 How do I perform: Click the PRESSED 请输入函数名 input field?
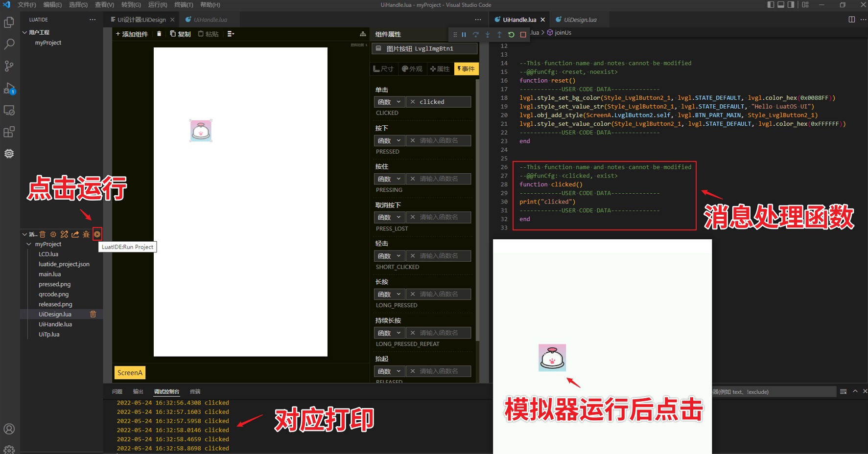[x=439, y=140]
